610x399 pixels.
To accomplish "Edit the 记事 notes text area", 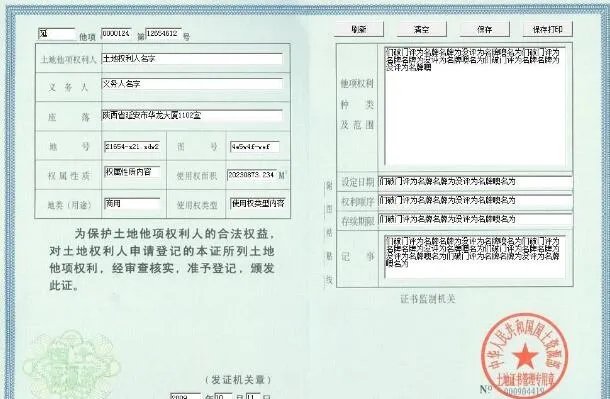I will pyautogui.click(x=475, y=257).
